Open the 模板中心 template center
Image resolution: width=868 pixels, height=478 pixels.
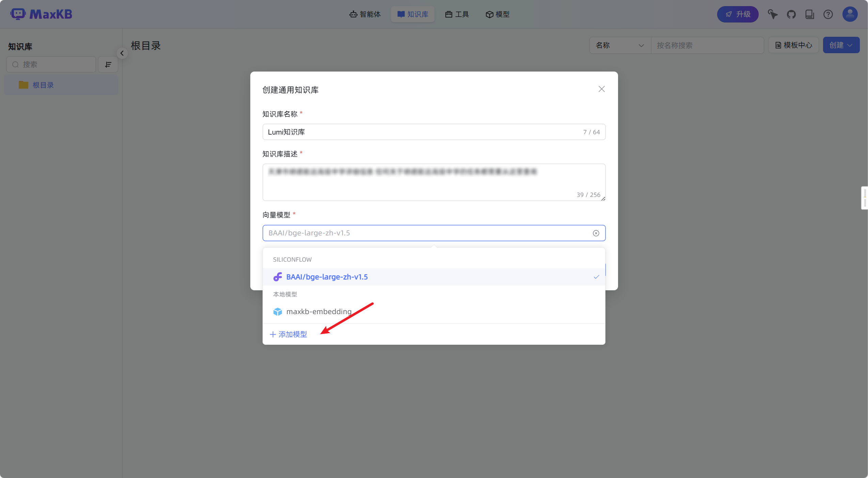point(793,45)
